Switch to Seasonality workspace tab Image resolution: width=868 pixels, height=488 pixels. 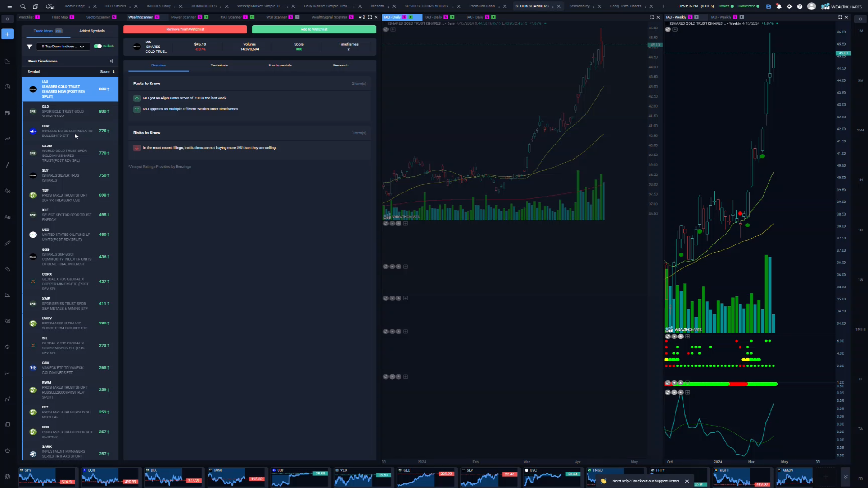click(x=579, y=6)
